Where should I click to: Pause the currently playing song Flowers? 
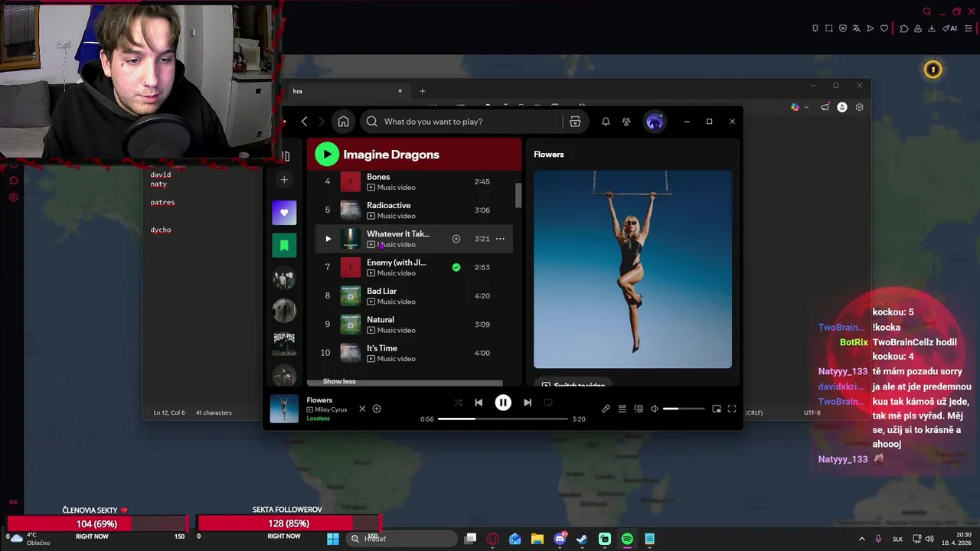tap(503, 403)
